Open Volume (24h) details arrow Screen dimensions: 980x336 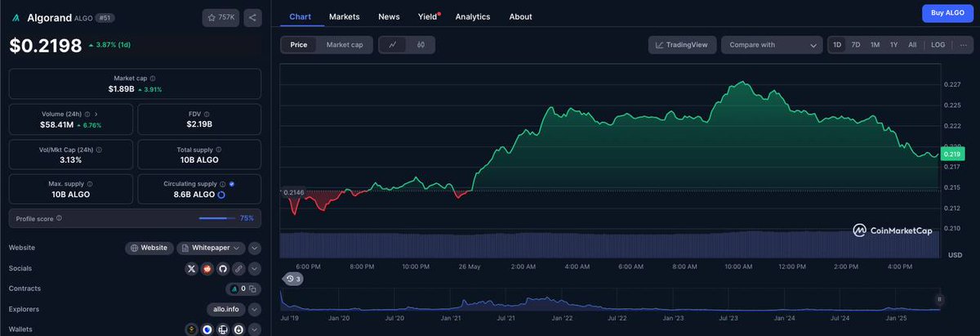click(x=96, y=114)
